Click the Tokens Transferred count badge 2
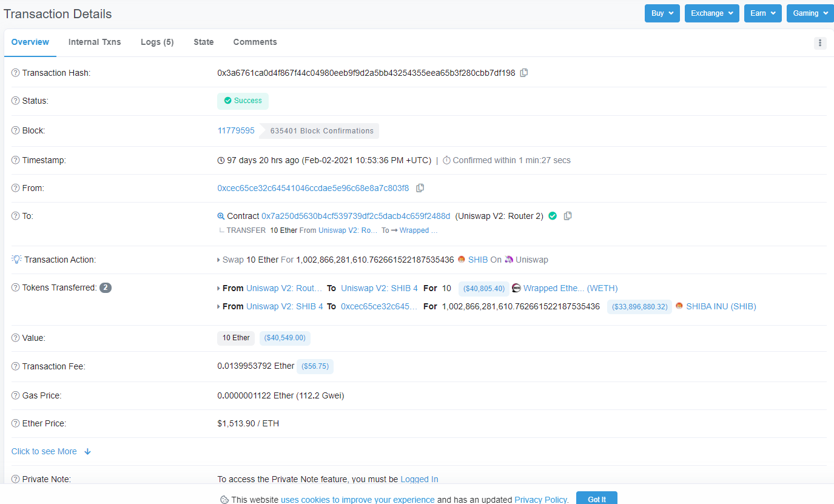The height and width of the screenshot is (504, 834). pos(106,287)
